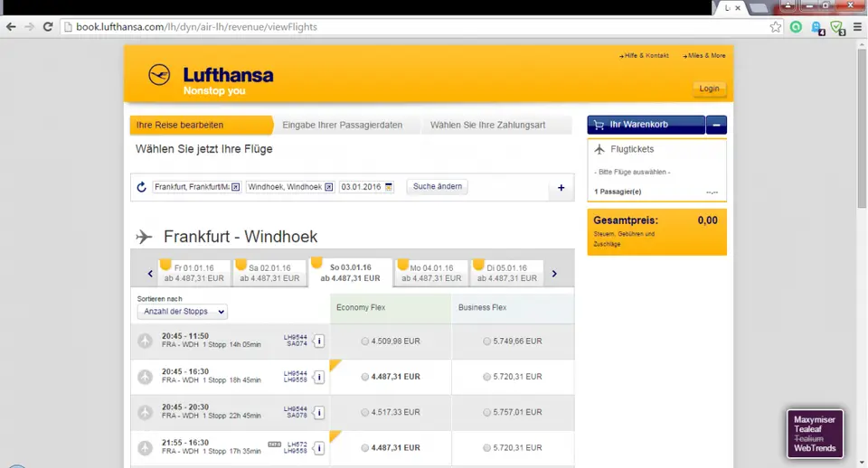
Task: Click the blue extension icon with badge 4
Action: 817,28
